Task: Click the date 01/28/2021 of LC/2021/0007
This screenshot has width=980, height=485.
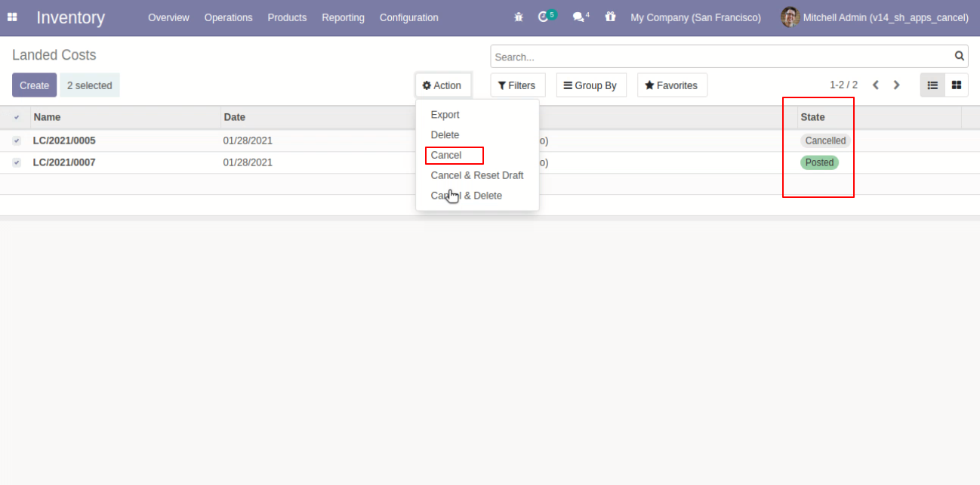Action: coord(248,162)
